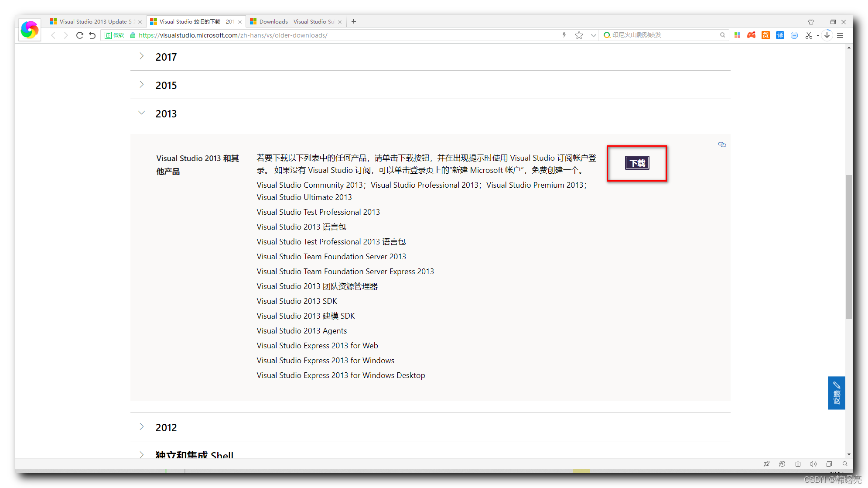Reload the page with refresh icon
Viewport: 868px width, 488px height.
79,35
